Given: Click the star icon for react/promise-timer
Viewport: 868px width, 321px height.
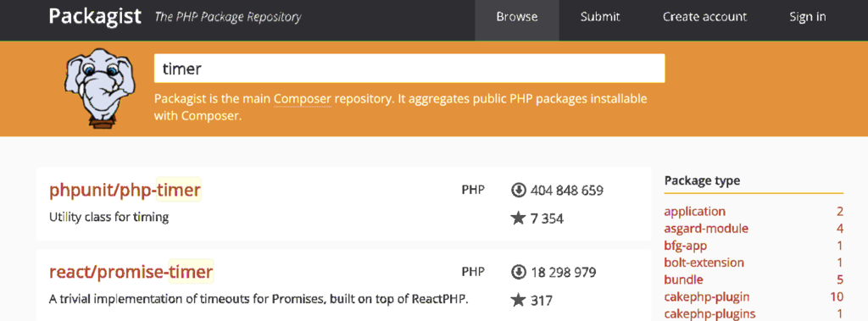Looking at the screenshot, I should 518,300.
